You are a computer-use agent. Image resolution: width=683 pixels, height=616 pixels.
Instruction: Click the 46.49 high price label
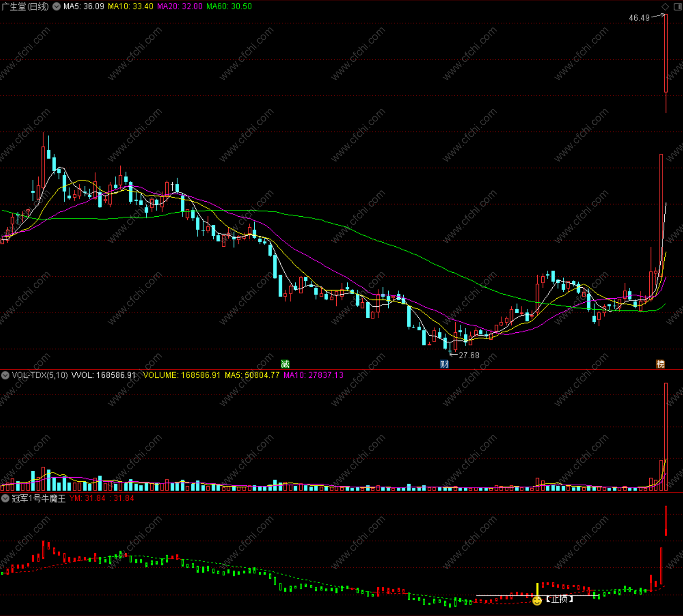(x=639, y=18)
